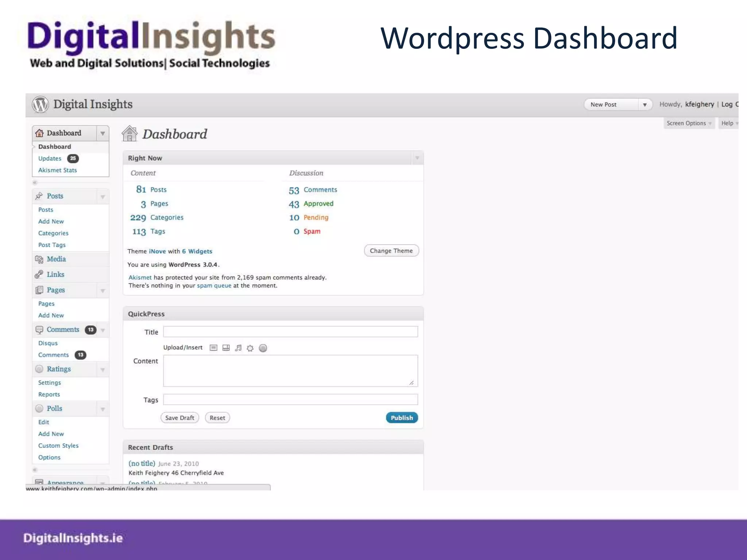Image resolution: width=747 pixels, height=560 pixels.
Task: Expand the Screen Options panel
Action: 689,123
